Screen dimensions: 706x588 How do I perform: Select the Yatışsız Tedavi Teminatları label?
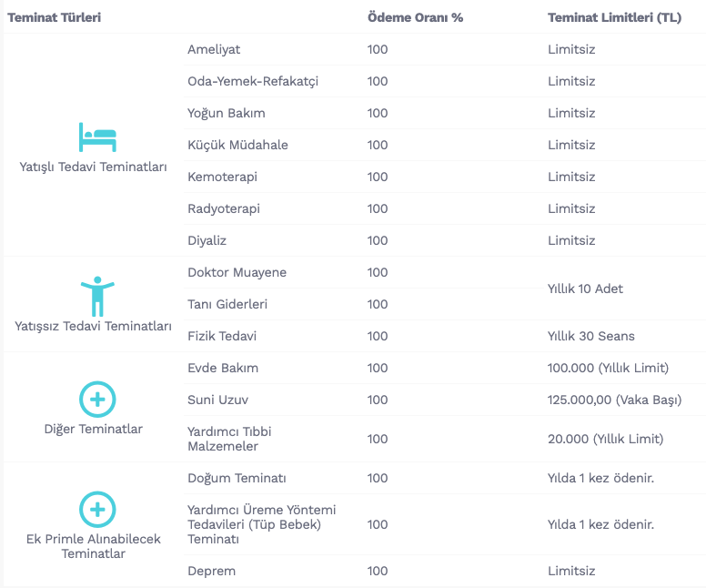click(93, 326)
